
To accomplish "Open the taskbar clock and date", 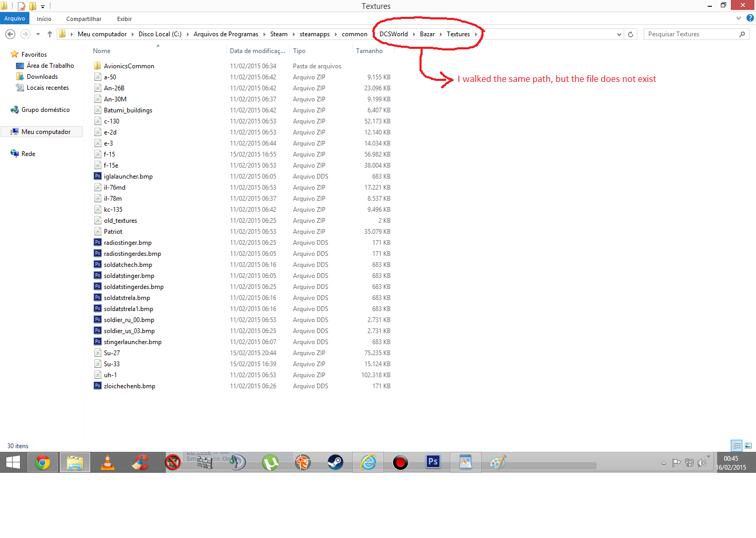I will click(x=731, y=463).
